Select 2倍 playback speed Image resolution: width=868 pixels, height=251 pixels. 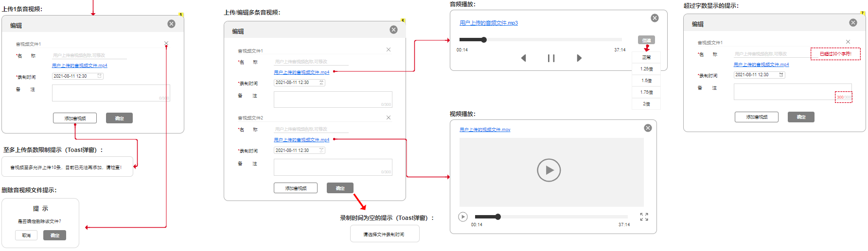click(646, 104)
